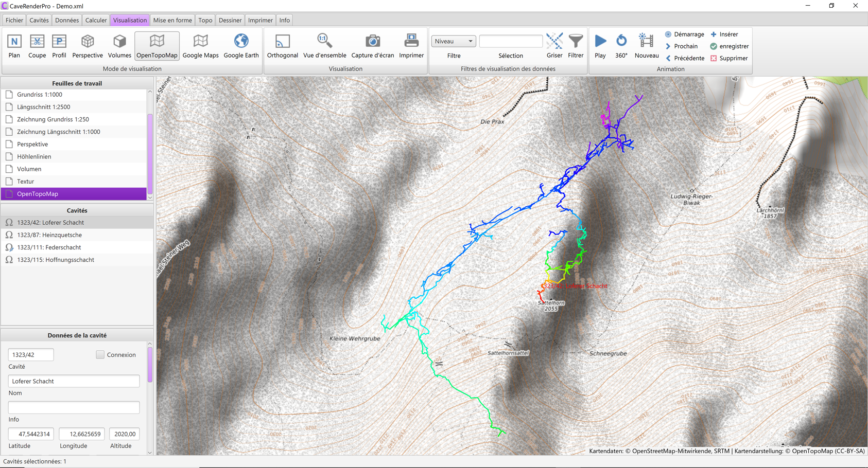Screen dimensions: 868x468
Task: Open Google Earth view
Action: pos(241,46)
